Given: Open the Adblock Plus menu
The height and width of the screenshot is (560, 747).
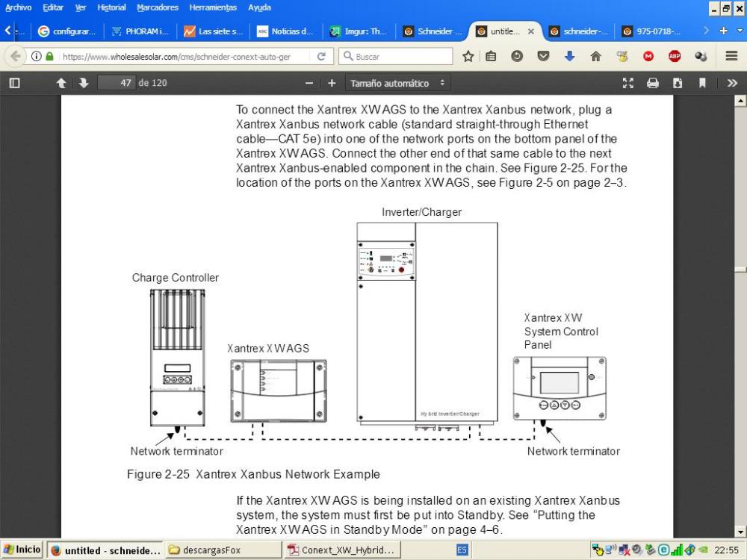Looking at the screenshot, I should (x=675, y=57).
